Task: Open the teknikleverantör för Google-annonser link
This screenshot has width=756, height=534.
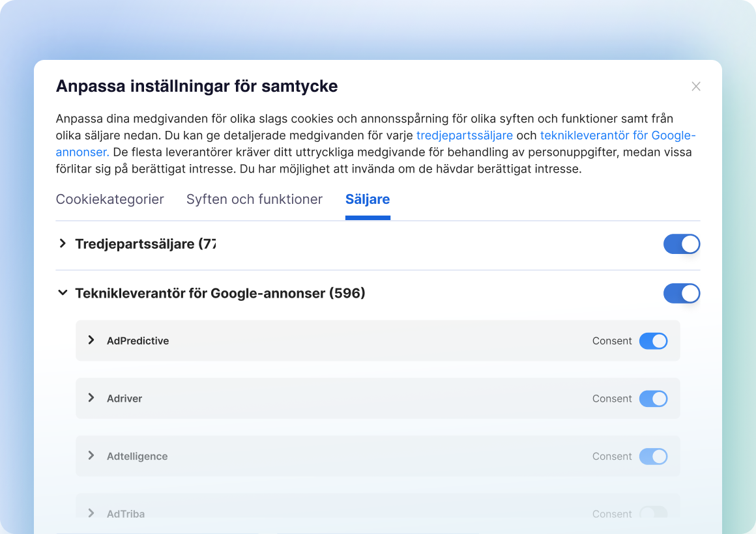Action: [618, 135]
